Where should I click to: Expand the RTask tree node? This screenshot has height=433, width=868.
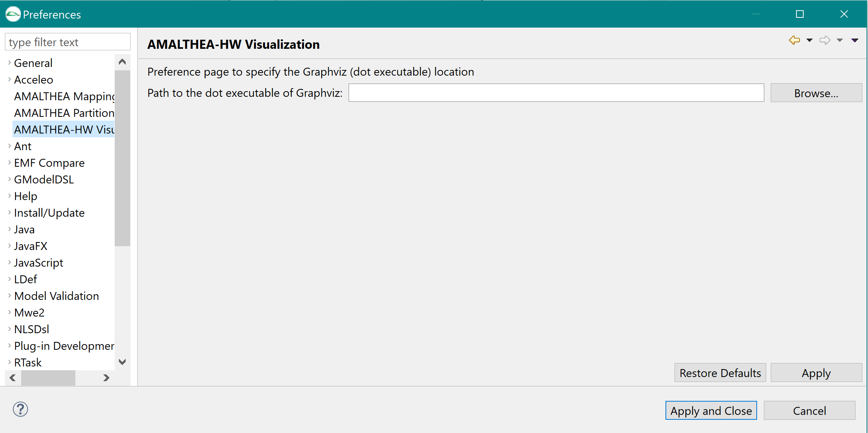tap(9, 362)
